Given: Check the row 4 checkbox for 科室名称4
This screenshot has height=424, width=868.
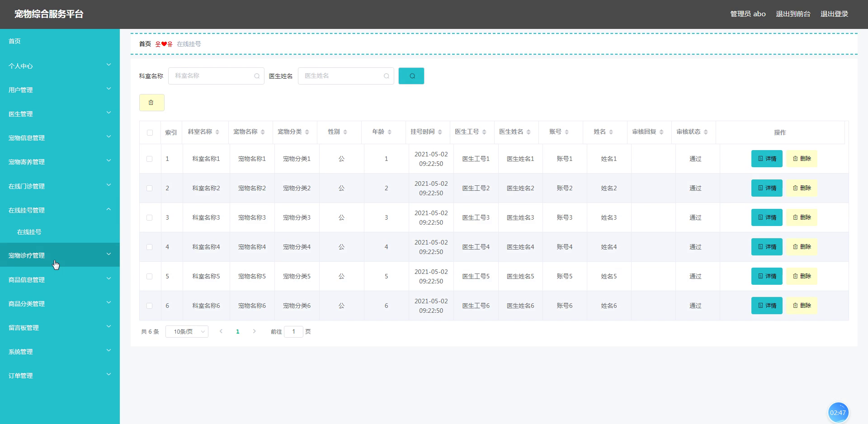Looking at the screenshot, I should (150, 247).
